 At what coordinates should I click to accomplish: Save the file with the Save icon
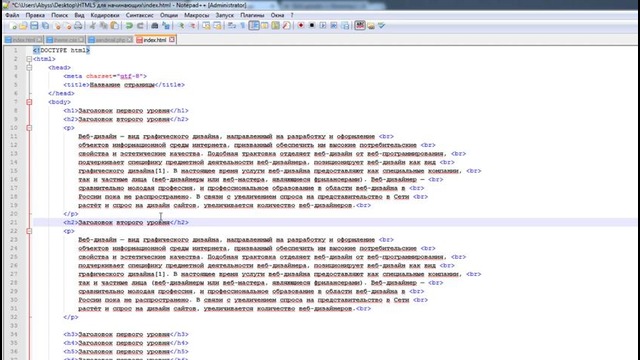(34, 26)
